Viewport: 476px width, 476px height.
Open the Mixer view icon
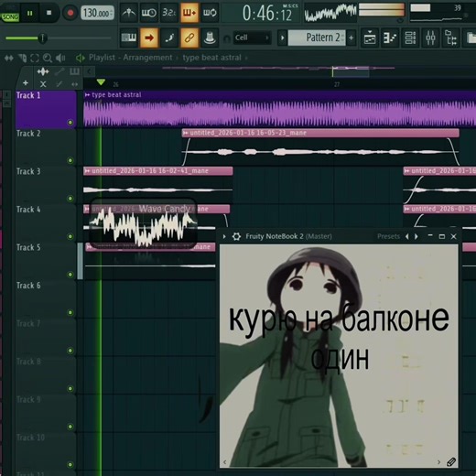[x=430, y=38]
